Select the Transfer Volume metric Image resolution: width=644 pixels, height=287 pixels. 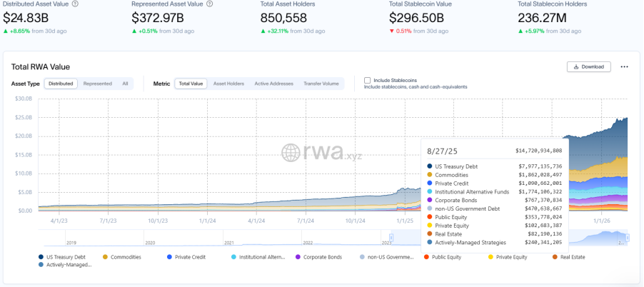tap(321, 84)
